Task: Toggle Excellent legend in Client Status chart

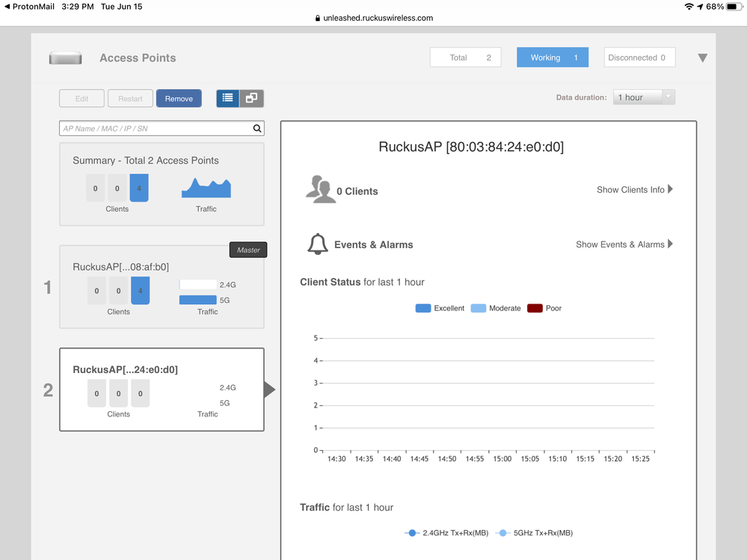Action: [x=440, y=308]
